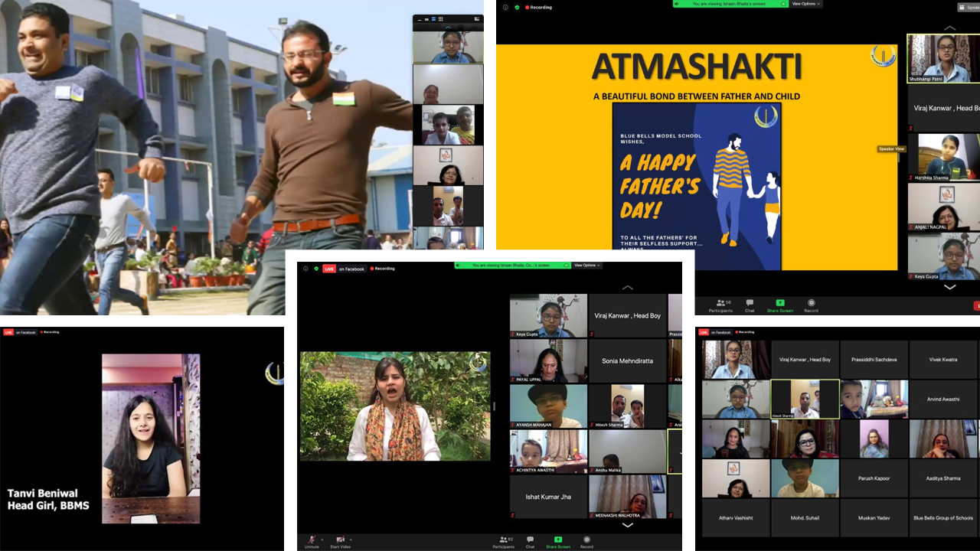Click Record in Atmashakti slide window

(811, 305)
